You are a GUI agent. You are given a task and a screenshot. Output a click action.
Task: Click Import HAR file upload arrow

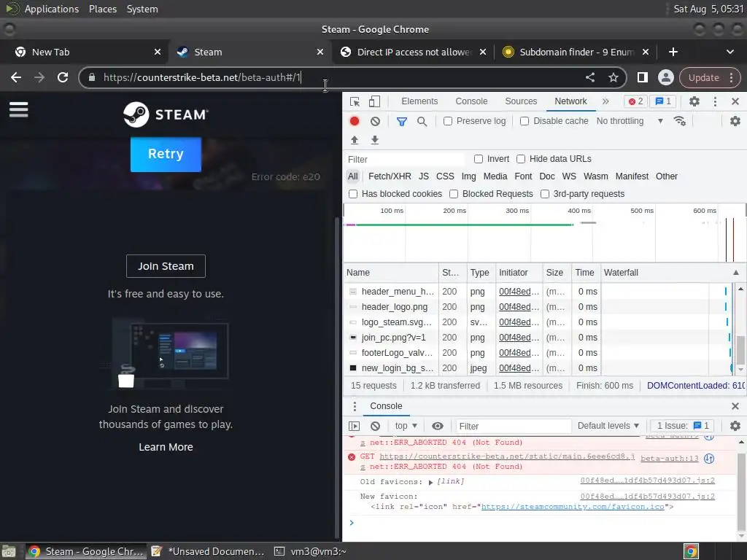coord(355,140)
